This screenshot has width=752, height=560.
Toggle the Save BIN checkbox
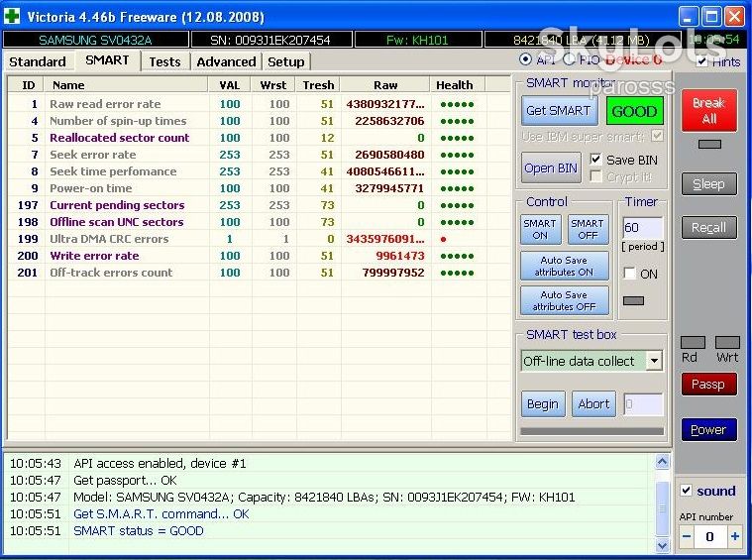(595, 159)
